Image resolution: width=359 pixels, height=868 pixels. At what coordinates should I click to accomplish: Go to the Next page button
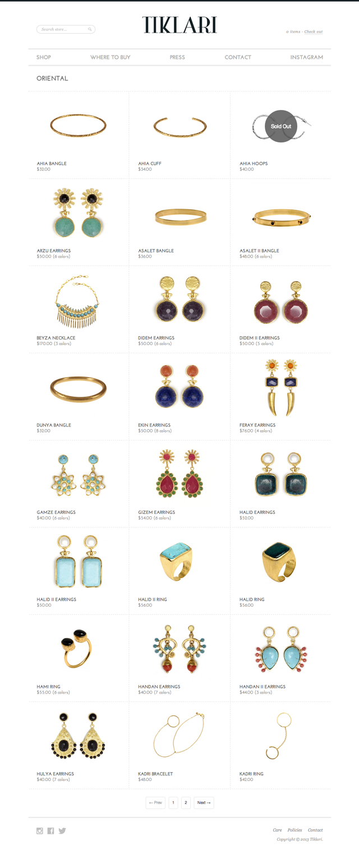(204, 803)
